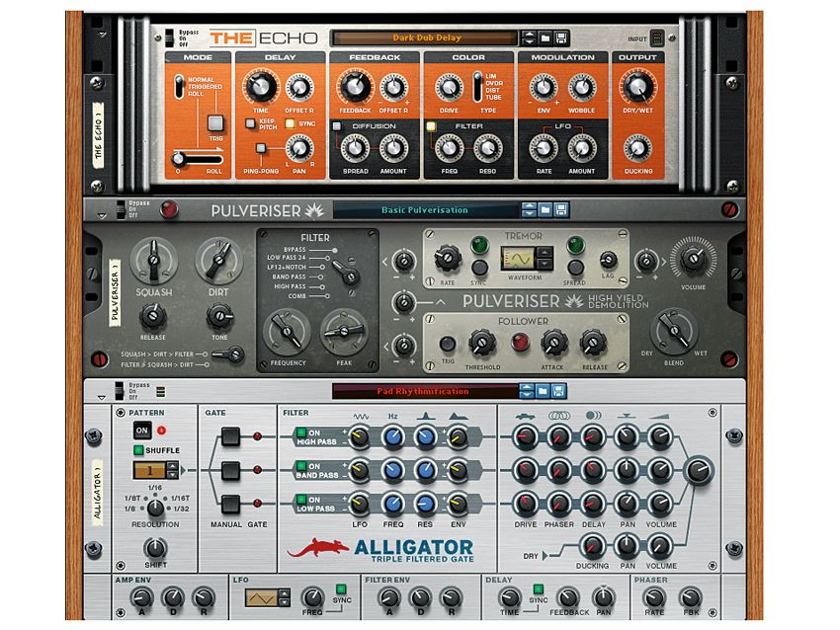Click the Tremor waveform display
This screenshot has width=840, height=630.
coord(518,259)
